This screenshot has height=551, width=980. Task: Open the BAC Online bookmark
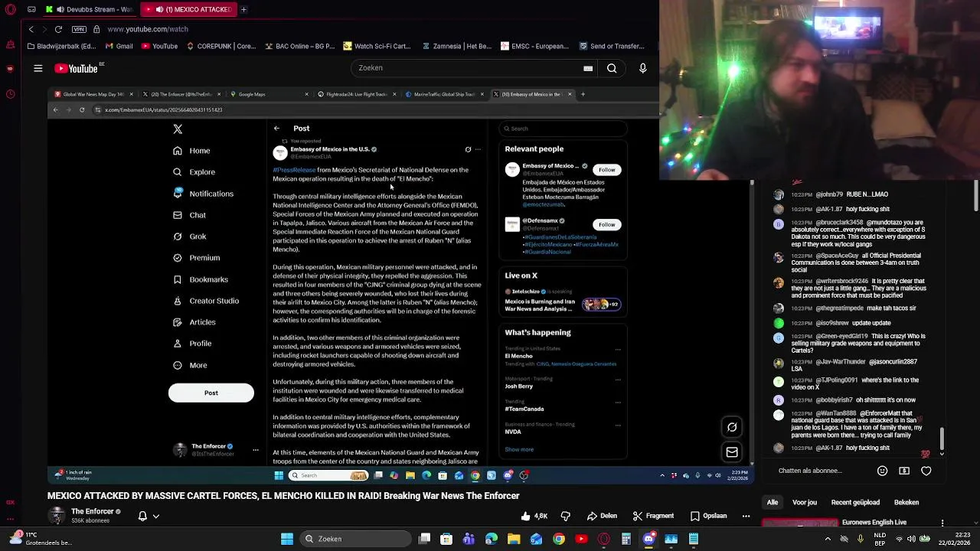299,46
